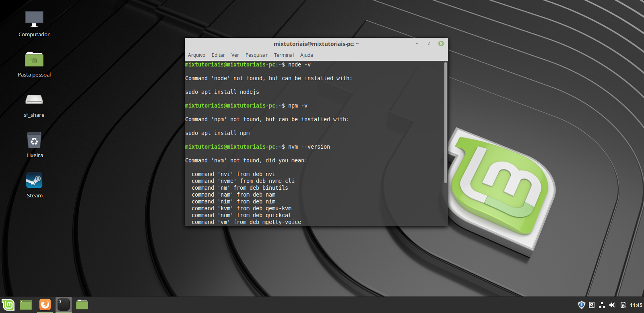
Task: Click the "command 'nam' from deb nam" line
Action: pos(233,195)
